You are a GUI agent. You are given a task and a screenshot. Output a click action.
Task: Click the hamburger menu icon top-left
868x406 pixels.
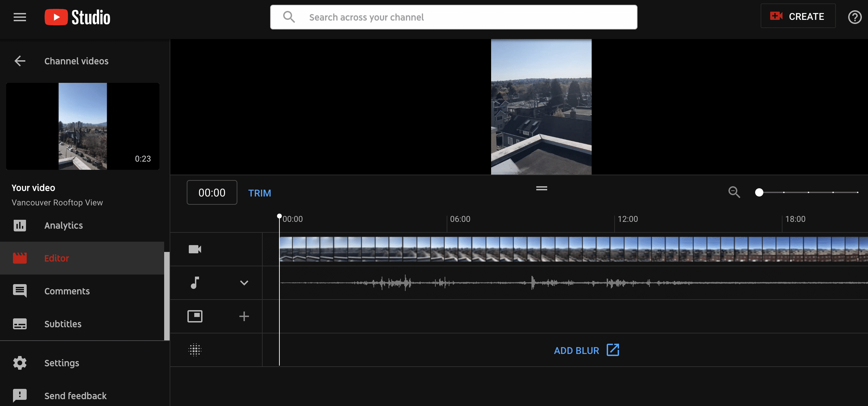click(20, 17)
